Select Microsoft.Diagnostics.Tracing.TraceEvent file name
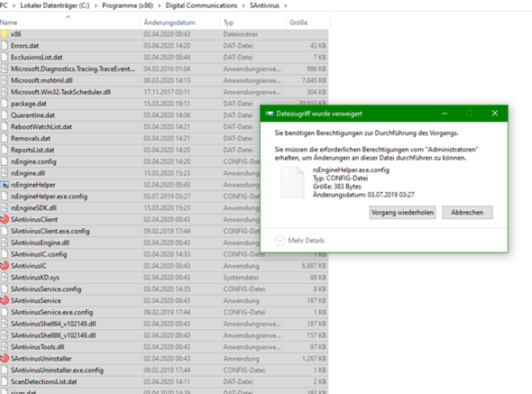 tap(73, 69)
